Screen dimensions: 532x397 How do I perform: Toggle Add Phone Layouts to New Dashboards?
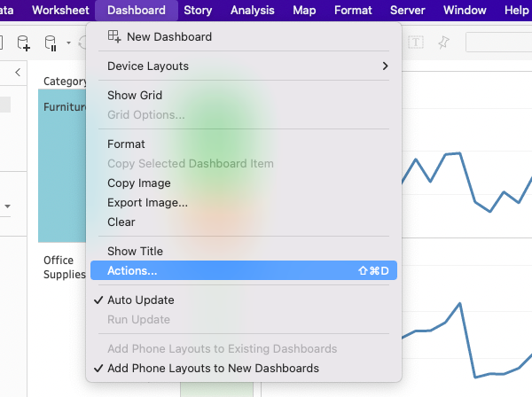click(x=213, y=369)
